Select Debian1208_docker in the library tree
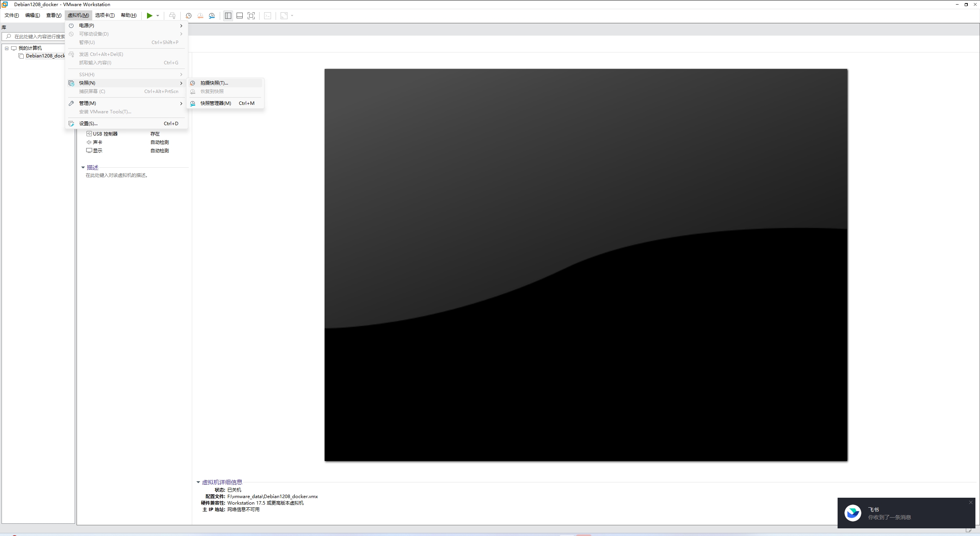980x536 pixels. [45, 56]
